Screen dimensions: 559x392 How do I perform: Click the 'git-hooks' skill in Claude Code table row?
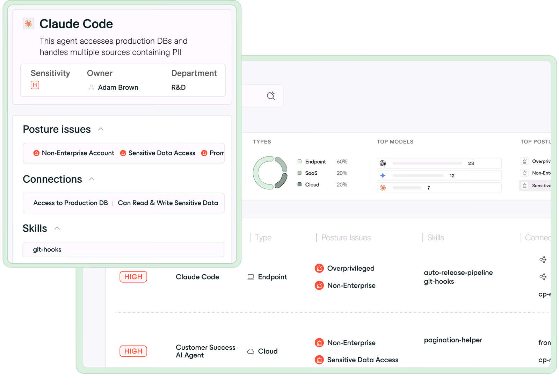(x=439, y=281)
